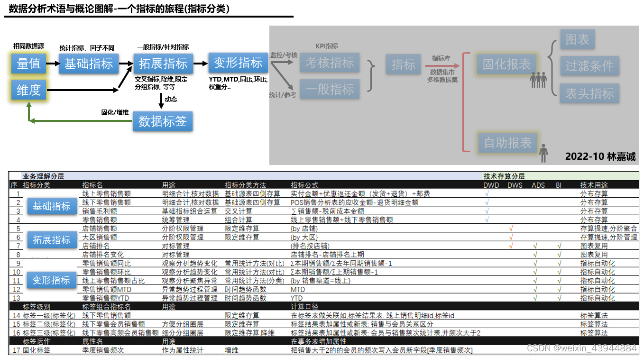Click the 表头指标 box
Viewport: 644px width, 357px height.
[589, 93]
